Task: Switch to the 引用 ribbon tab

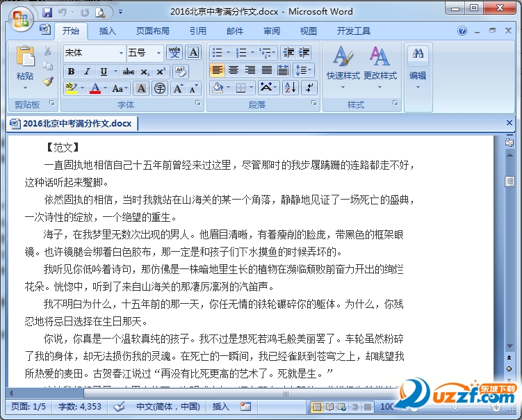Action: coord(198,31)
